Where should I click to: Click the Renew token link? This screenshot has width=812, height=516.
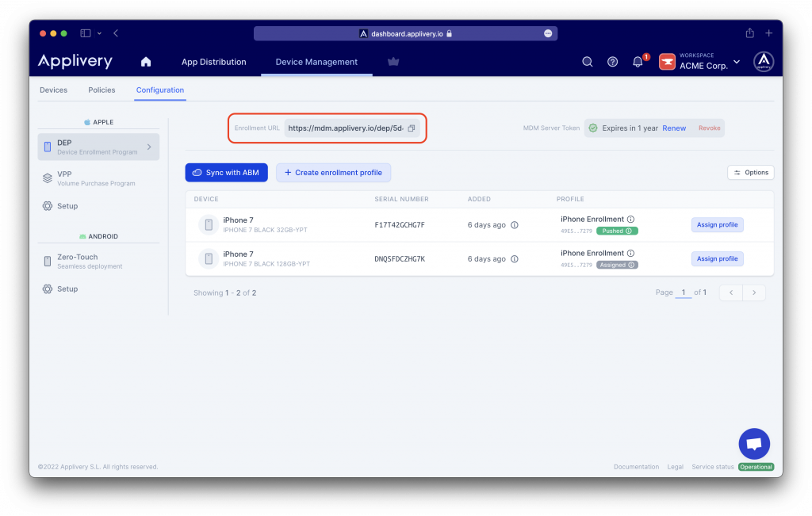(x=674, y=128)
